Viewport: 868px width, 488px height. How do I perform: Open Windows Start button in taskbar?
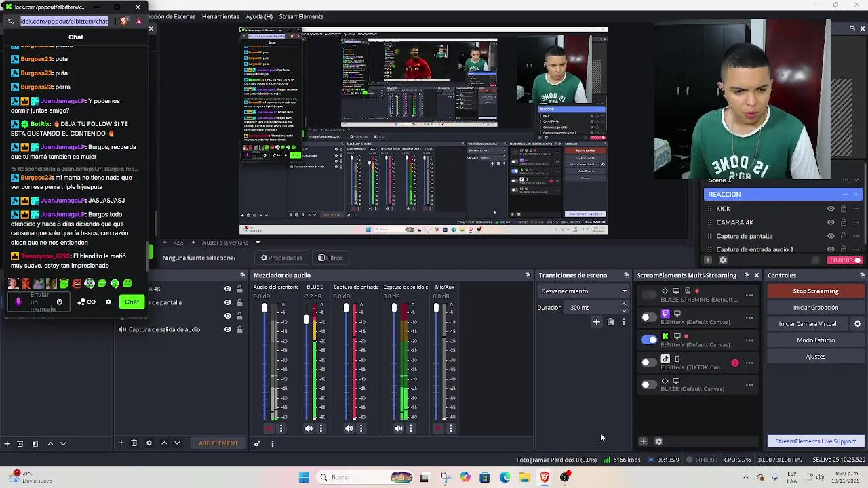pos(304,477)
